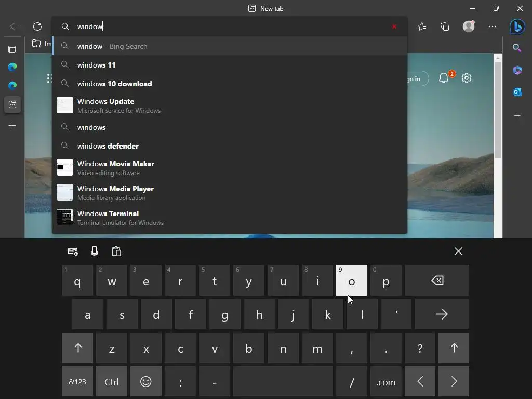
Task: Select the active New tab vertical tab
Action: 12,104
